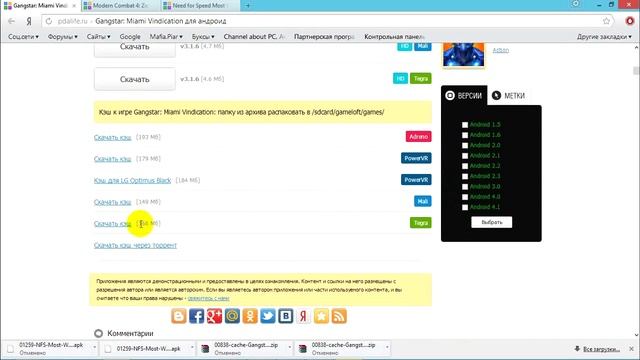This screenshot has width=640, height=360.
Task: Share on Odnoklassniki orange icon
Action: pos(250,316)
